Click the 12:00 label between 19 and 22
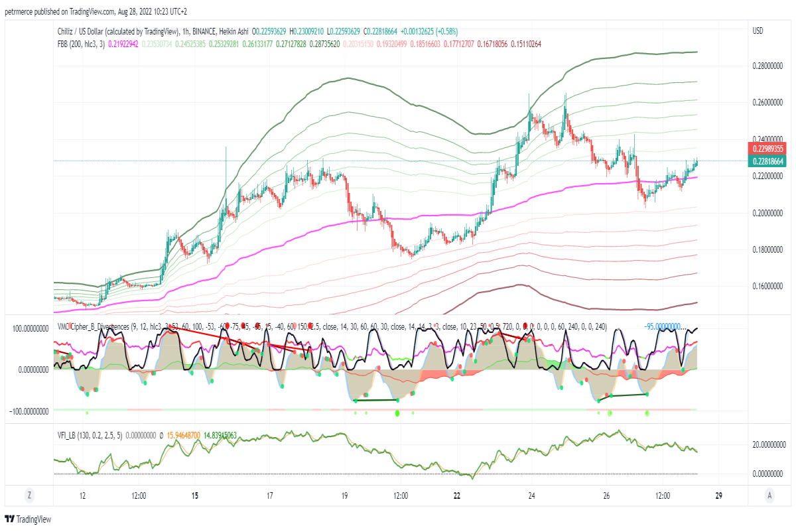The width and height of the screenshot is (796, 532). [x=401, y=496]
